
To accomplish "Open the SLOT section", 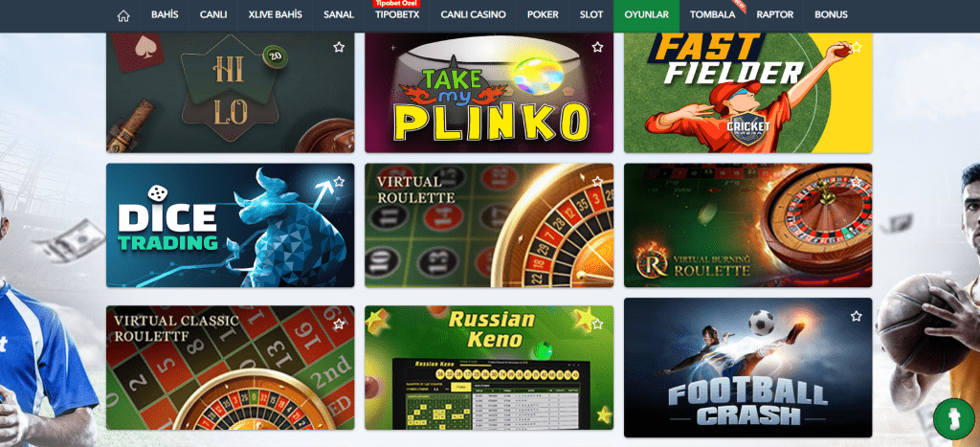I will click(x=591, y=15).
